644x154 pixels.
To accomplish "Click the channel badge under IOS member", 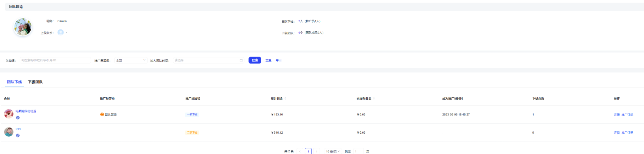I will pos(18,136).
